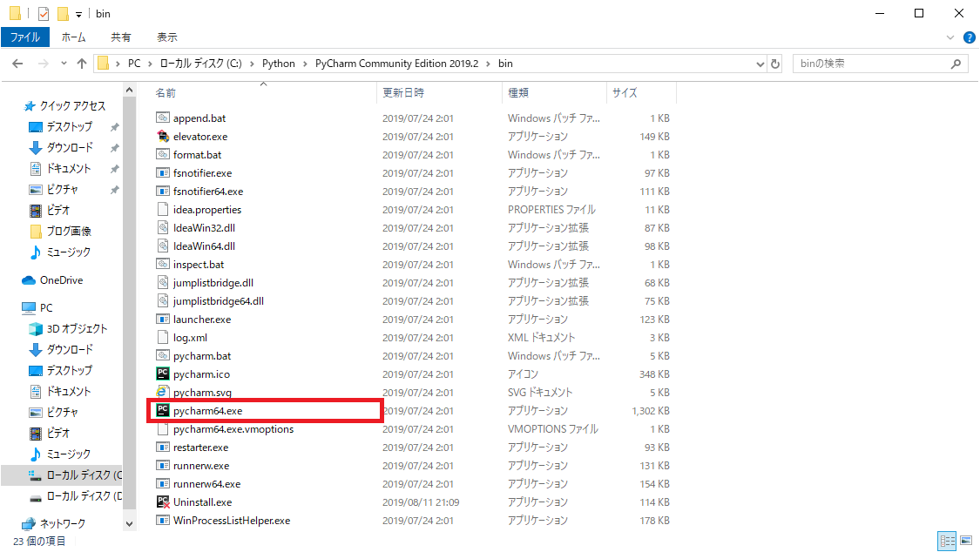Viewport: 980px width, 552px height.
Task: Switch to large icons view layout
Action: click(966, 540)
